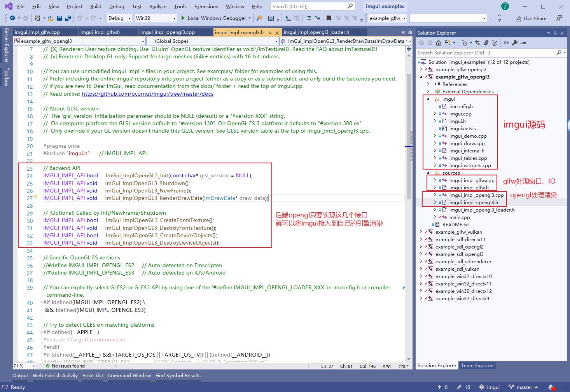Viewport: 570px width, 392px height.
Task: Open the Server Explorer side tab
Action: click(6, 45)
